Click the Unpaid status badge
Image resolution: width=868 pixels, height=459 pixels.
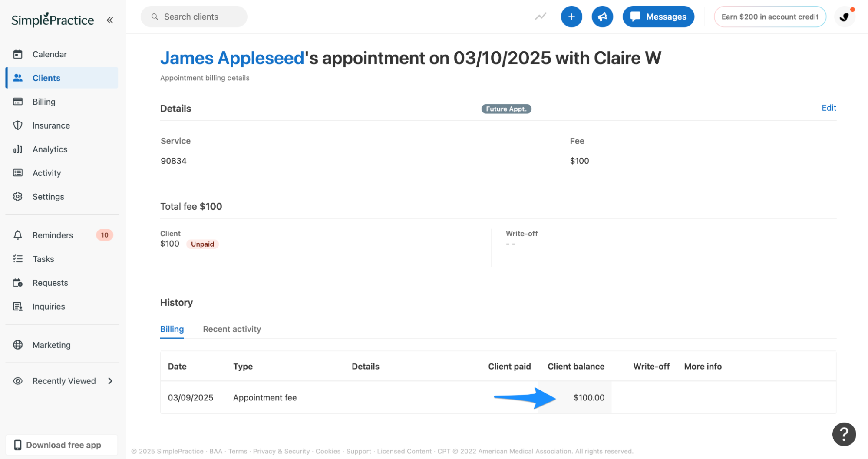click(x=202, y=244)
